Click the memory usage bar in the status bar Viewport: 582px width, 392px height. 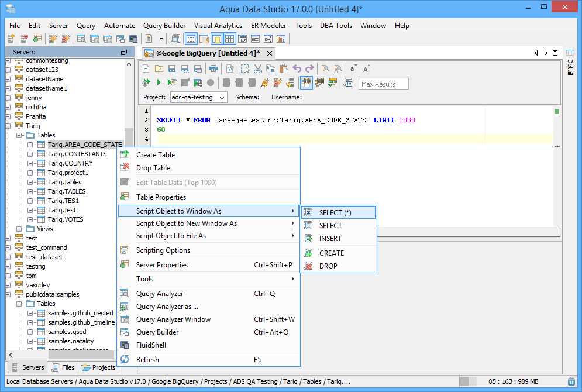(512, 381)
